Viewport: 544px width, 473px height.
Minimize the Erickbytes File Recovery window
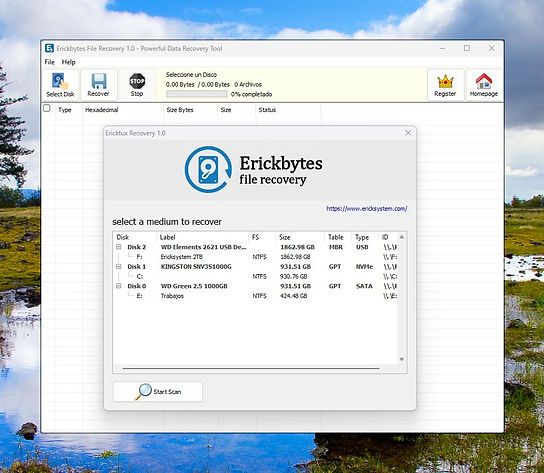click(x=442, y=48)
